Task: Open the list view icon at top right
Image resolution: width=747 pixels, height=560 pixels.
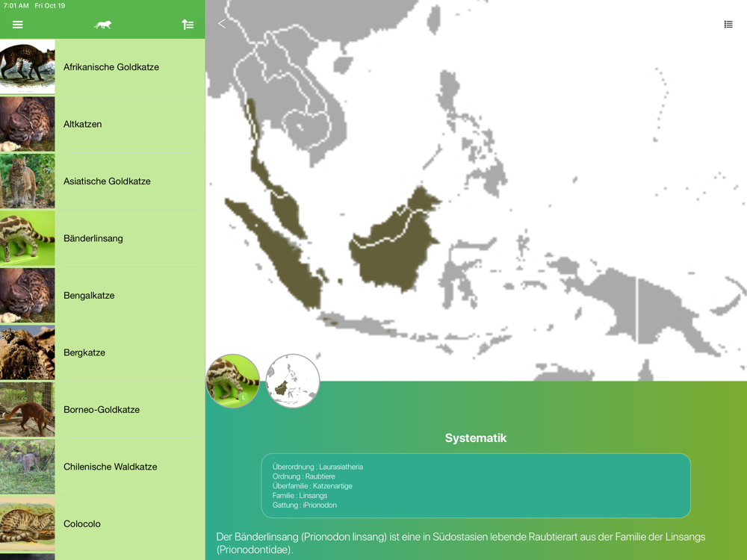Action: 728,25
